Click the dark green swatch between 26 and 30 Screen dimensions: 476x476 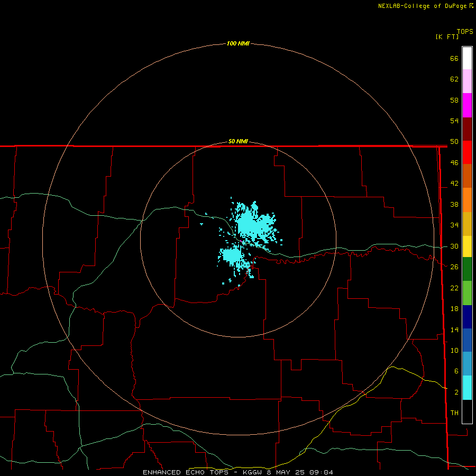[467, 269]
